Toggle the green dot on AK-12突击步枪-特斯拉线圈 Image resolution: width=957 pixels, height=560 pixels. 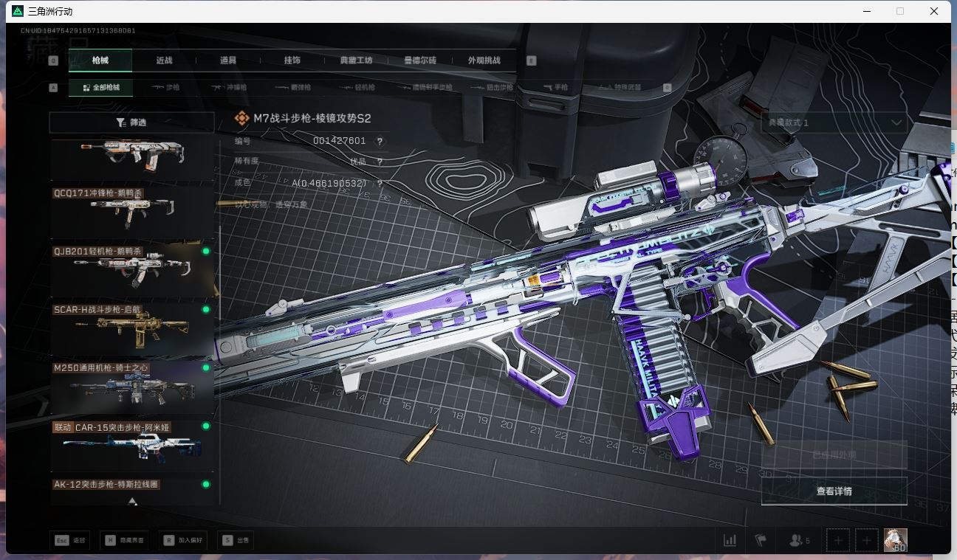click(207, 484)
